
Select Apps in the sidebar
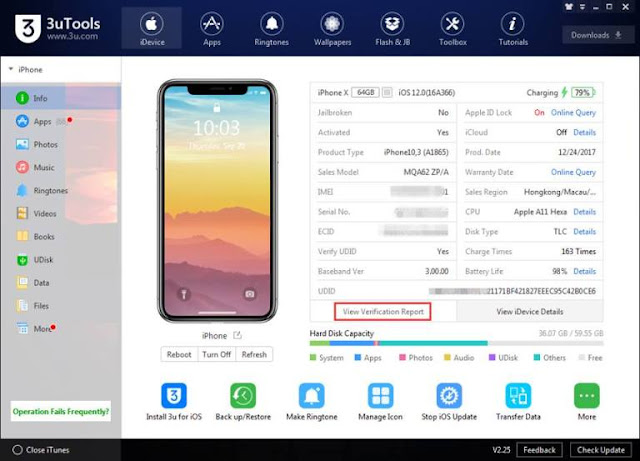(61, 121)
